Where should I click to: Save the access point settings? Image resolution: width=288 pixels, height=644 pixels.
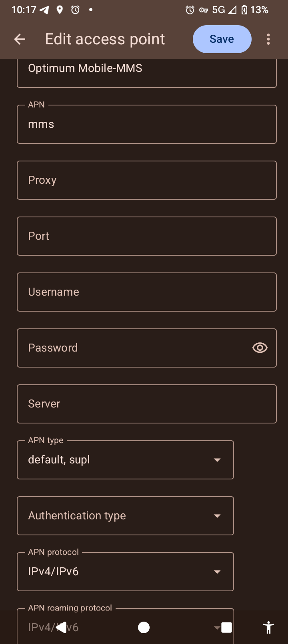(222, 39)
